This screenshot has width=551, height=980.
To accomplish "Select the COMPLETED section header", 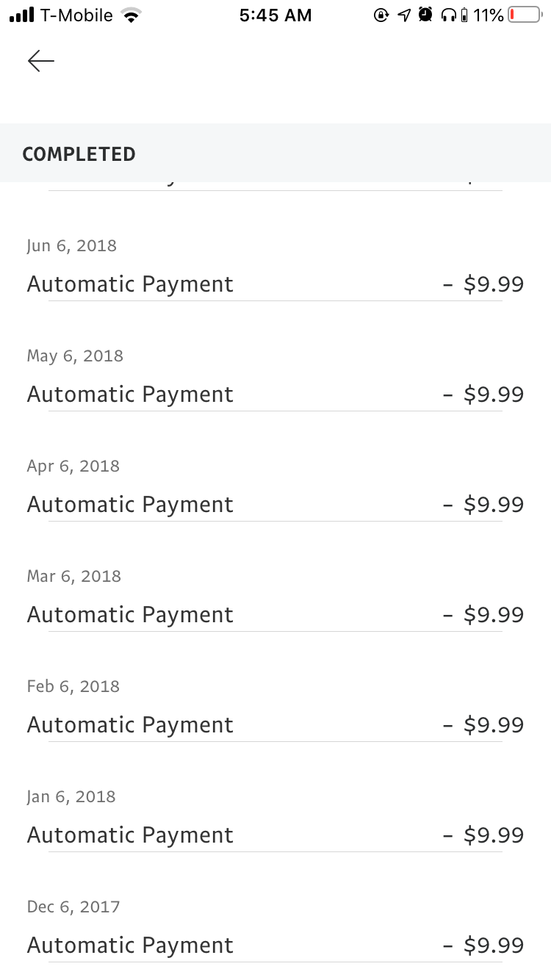I will [79, 154].
